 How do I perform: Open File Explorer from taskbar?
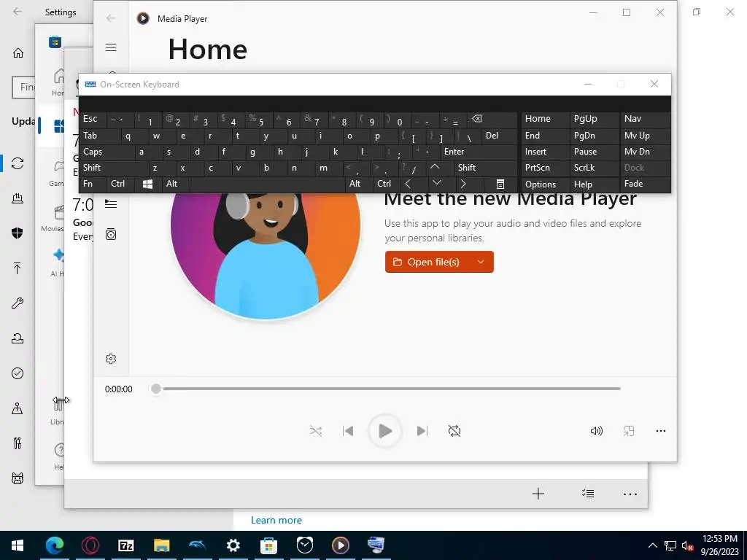(x=161, y=545)
